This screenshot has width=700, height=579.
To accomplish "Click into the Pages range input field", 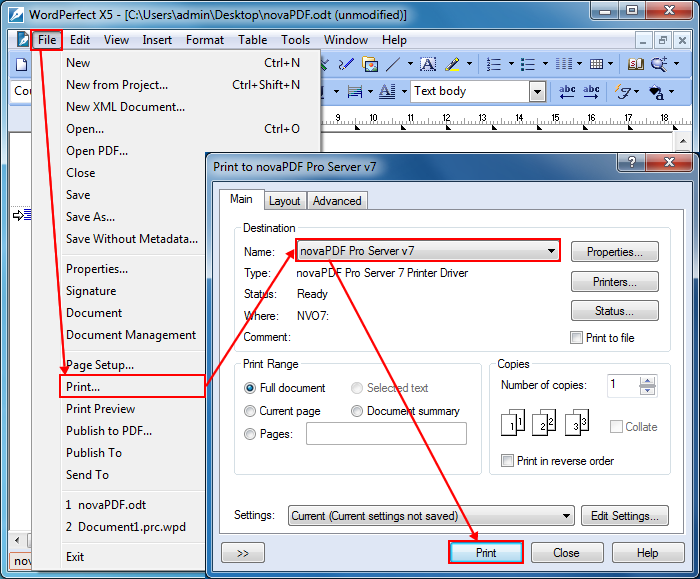I will tap(386, 433).
